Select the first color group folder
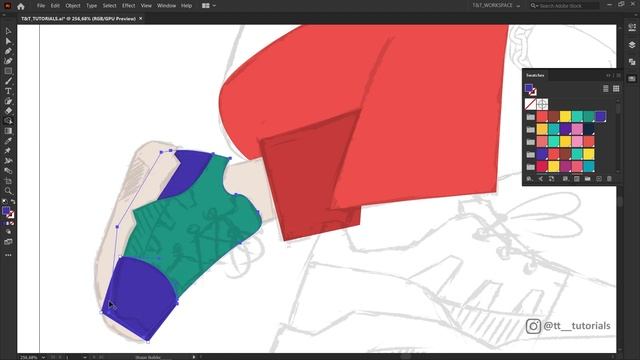Screen dimensions: 640x360 click(530, 117)
